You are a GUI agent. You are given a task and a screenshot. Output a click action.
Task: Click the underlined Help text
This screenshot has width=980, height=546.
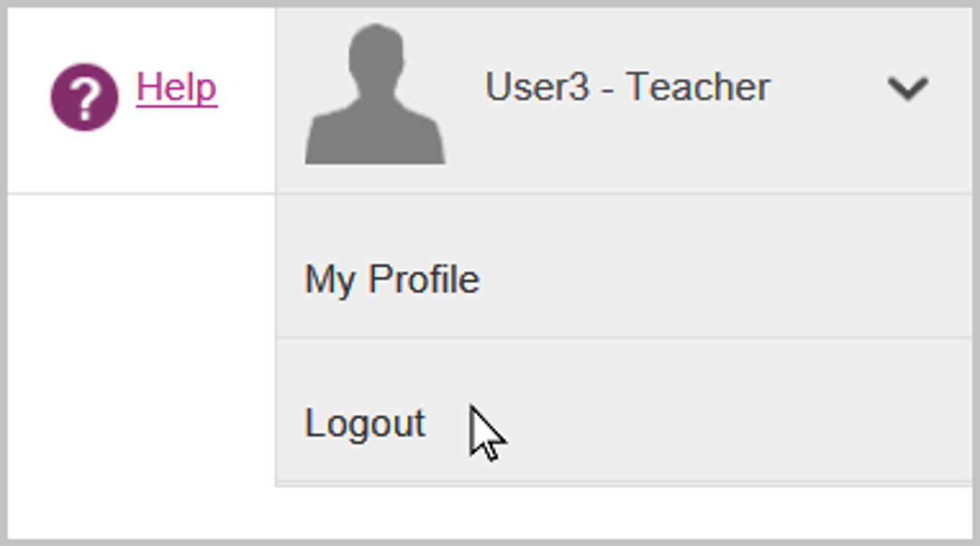(x=177, y=88)
